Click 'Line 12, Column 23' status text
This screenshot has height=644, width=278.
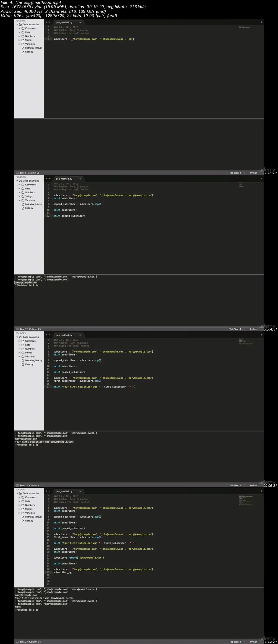(x=30, y=329)
